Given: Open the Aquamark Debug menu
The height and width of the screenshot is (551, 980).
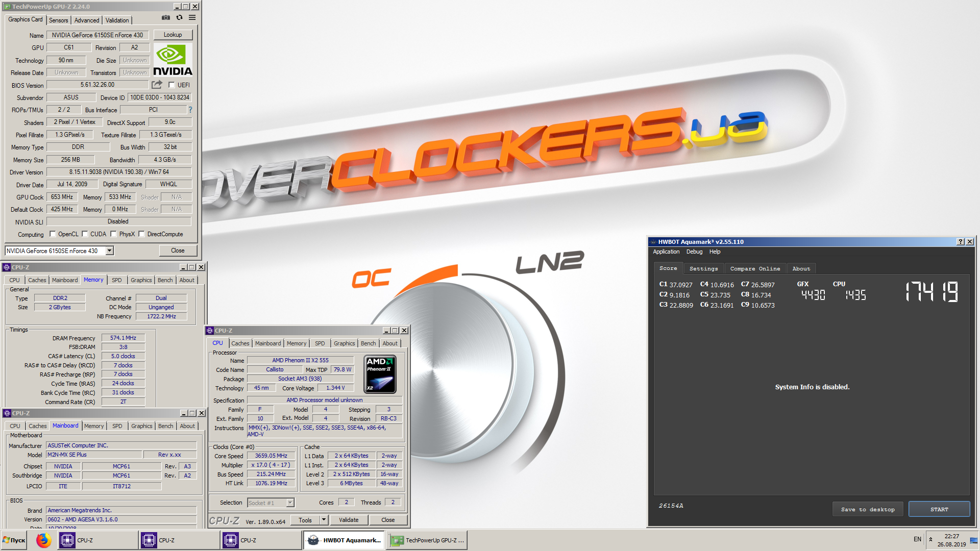Looking at the screenshot, I should tap(694, 252).
